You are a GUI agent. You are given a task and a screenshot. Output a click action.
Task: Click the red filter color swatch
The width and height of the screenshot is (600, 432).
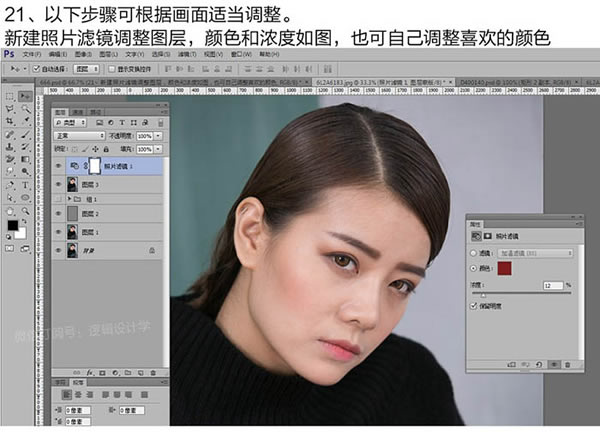504,268
